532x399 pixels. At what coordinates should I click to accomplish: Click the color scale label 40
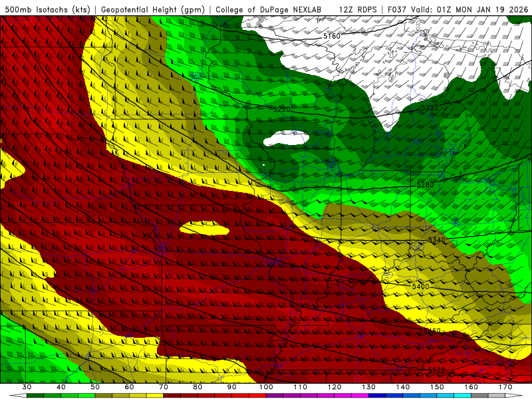(x=61, y=387)
